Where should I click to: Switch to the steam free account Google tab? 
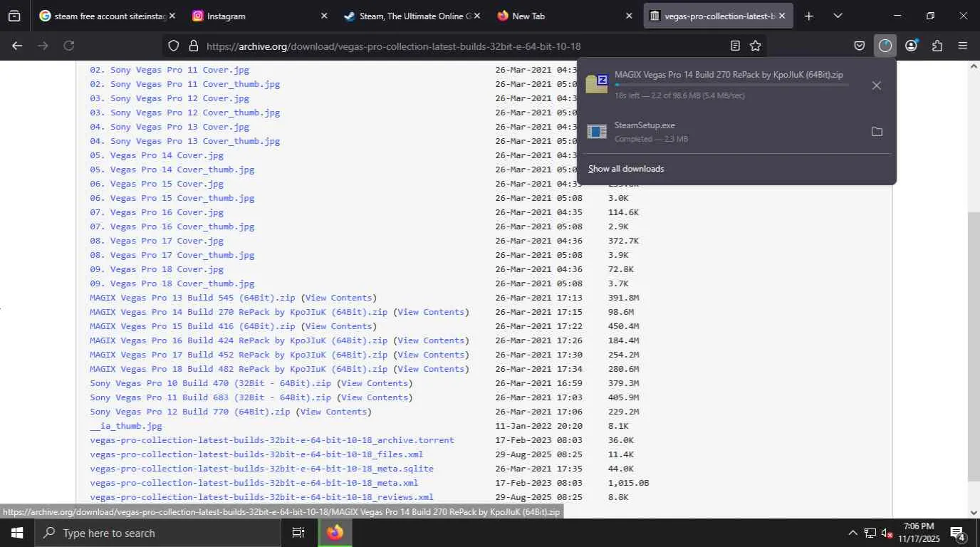(108, 16)
